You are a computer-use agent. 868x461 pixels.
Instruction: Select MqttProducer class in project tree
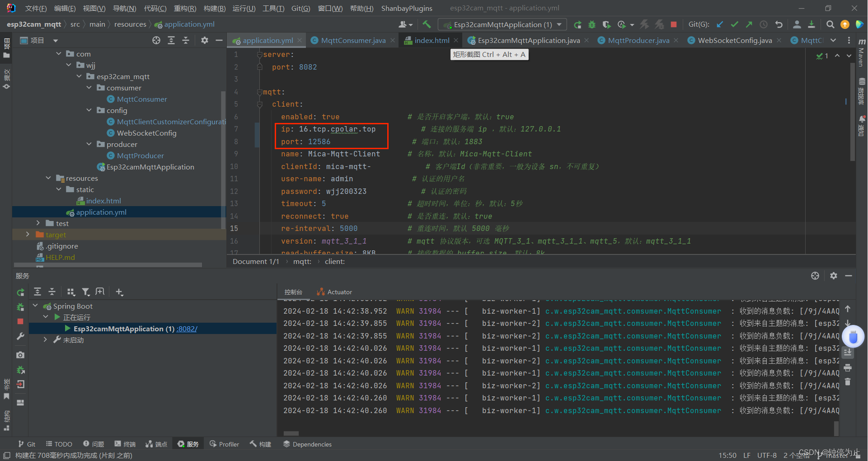pyautogui.click(x=140, y=155)
